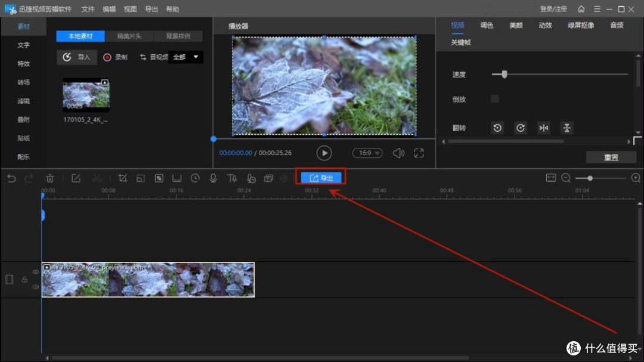Open the 文件 menu
Image resolution: width=644 pixels, height=362 pixels.
point(88,9)
